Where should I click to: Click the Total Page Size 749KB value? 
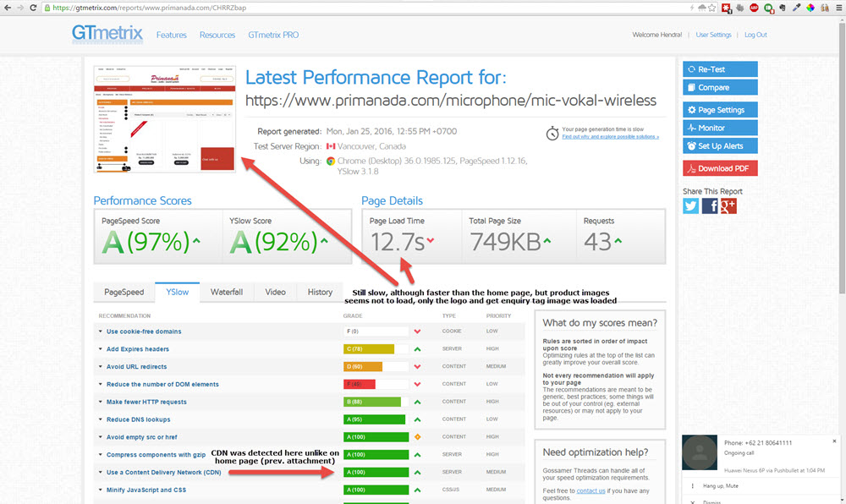point(505,242)
